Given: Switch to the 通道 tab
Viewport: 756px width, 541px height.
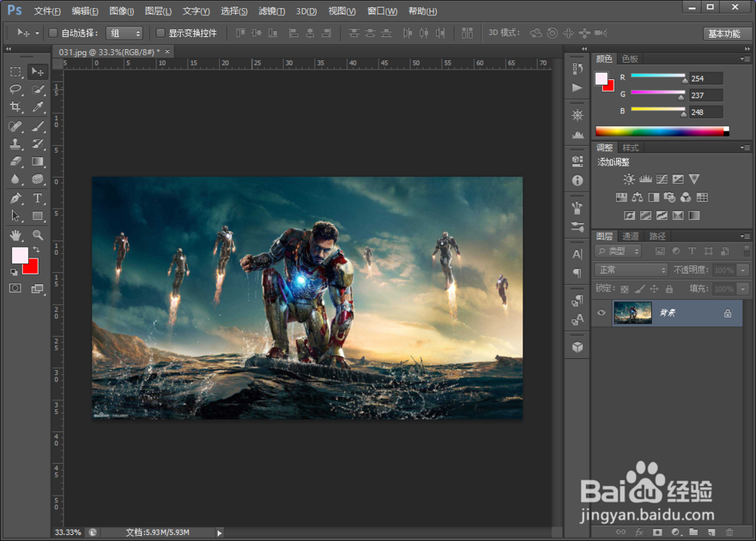Looking at the screenshot, I should click(631, 236).
